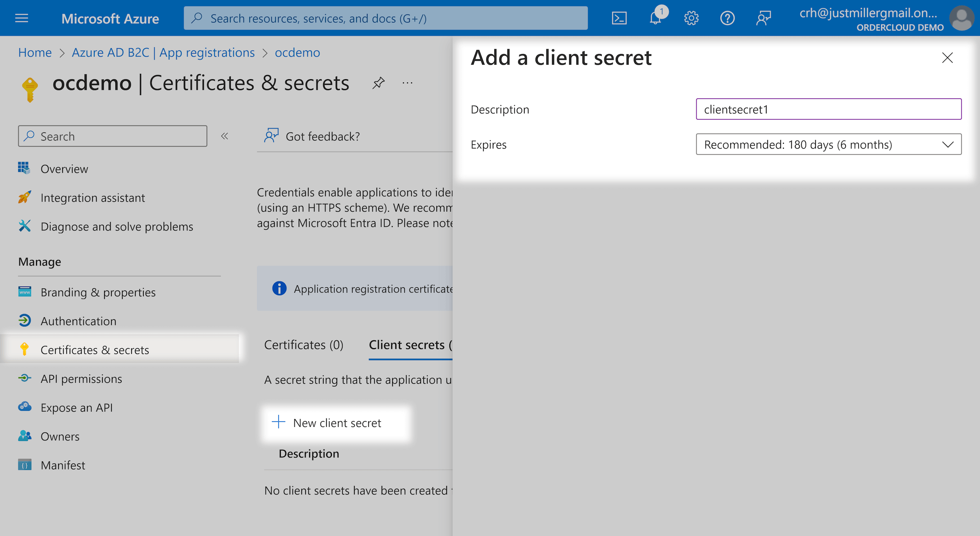Click the Certificates & secrets key icon in sidebar
This screenshot has height=536, width=980.
click(x=24, y=349)
